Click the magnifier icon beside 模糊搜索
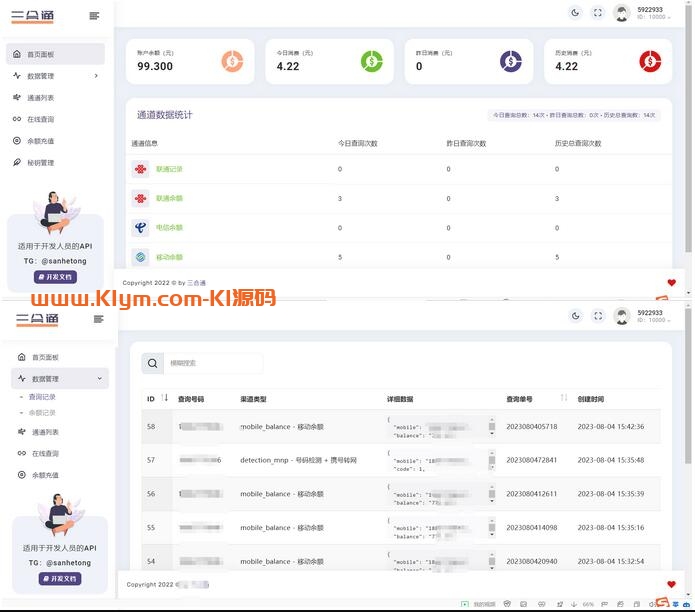Viewport: 695px width, 612px height. click(x=153, y=364)
